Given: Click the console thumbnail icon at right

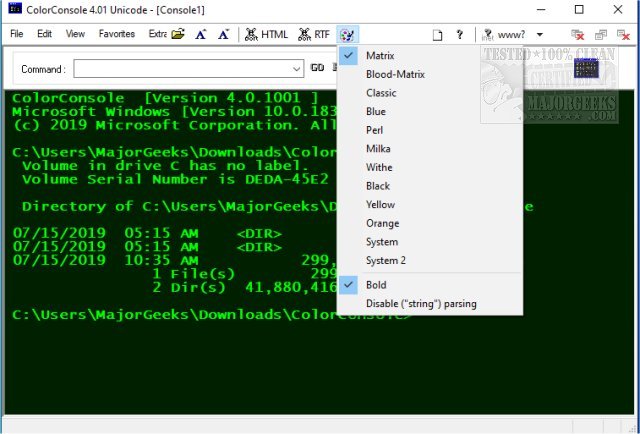Looking at the screenshot, I should click(x=586, y=68).
